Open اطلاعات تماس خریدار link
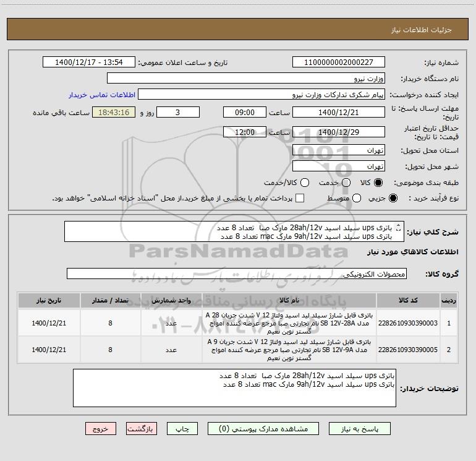Image resolution: width=476 pixels, height=461 pixels. (102, 95)
